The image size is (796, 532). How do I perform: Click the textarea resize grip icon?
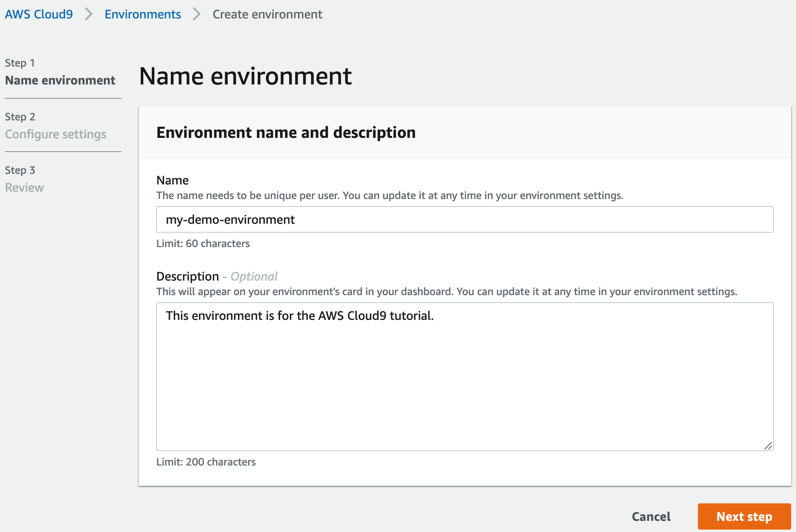click(x=768, y=445)
